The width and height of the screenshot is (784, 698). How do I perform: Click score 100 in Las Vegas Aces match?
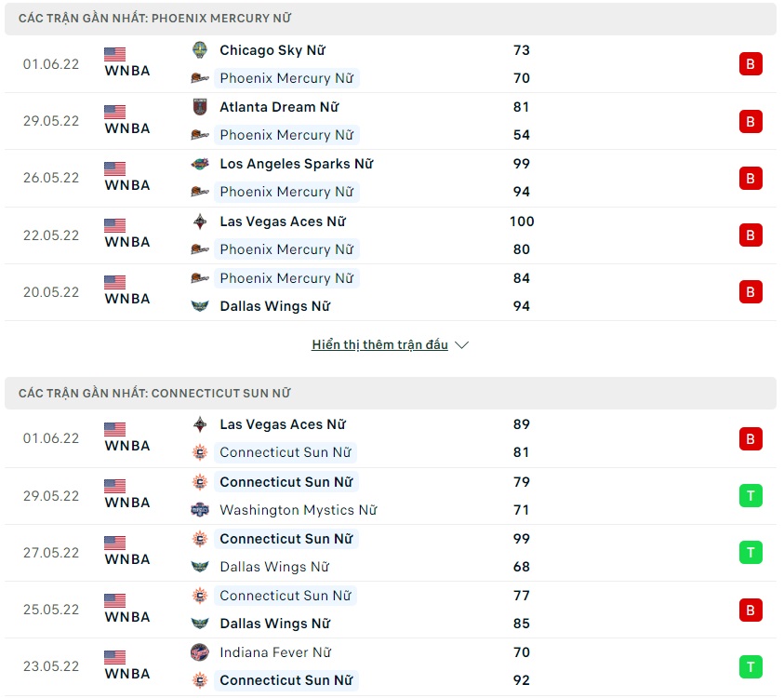pos(522,221)
